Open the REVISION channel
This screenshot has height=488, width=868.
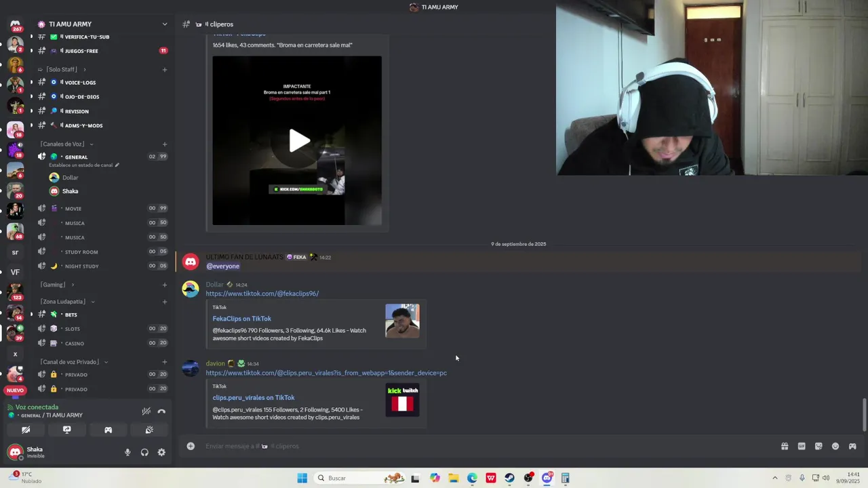[x=102, y=111]
